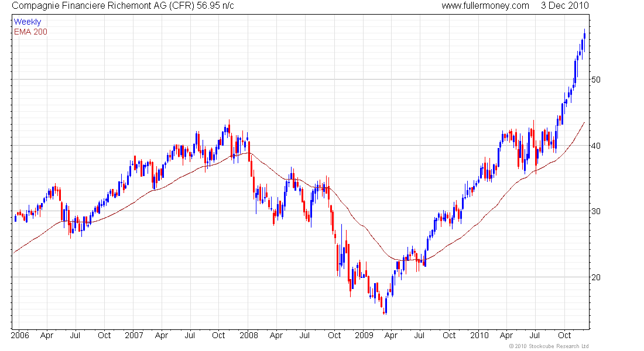Click the date '3 Dec 2010'
This screenshot has width=644, height=351.
[565, 6]
